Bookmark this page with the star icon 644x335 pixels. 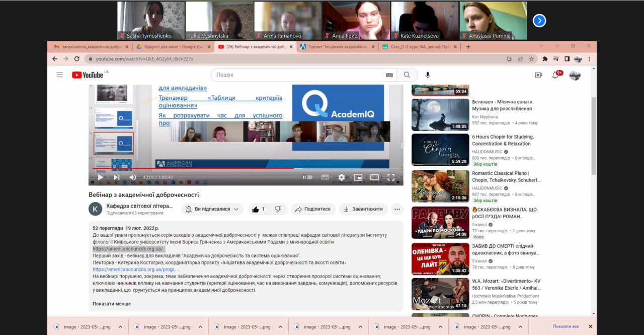531,59
